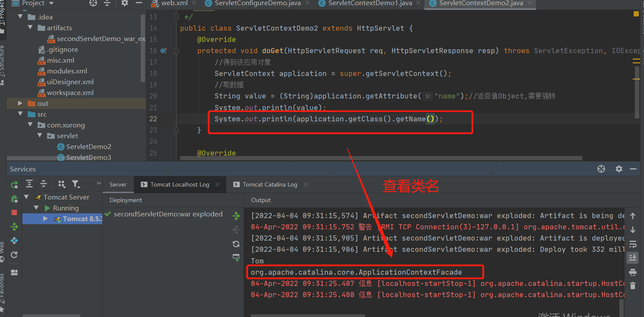644x317 pixels.
Task: Collapse the Running node in Services
Action: coord(37,208)
